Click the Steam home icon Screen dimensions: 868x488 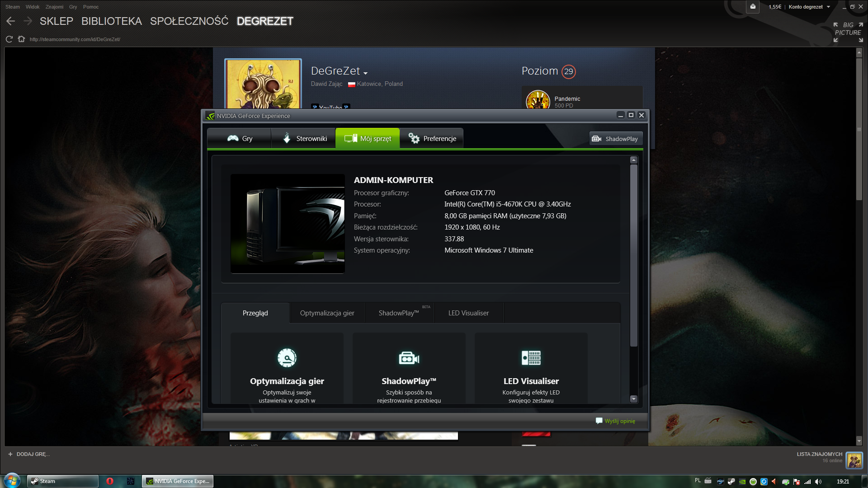point(21,39)
